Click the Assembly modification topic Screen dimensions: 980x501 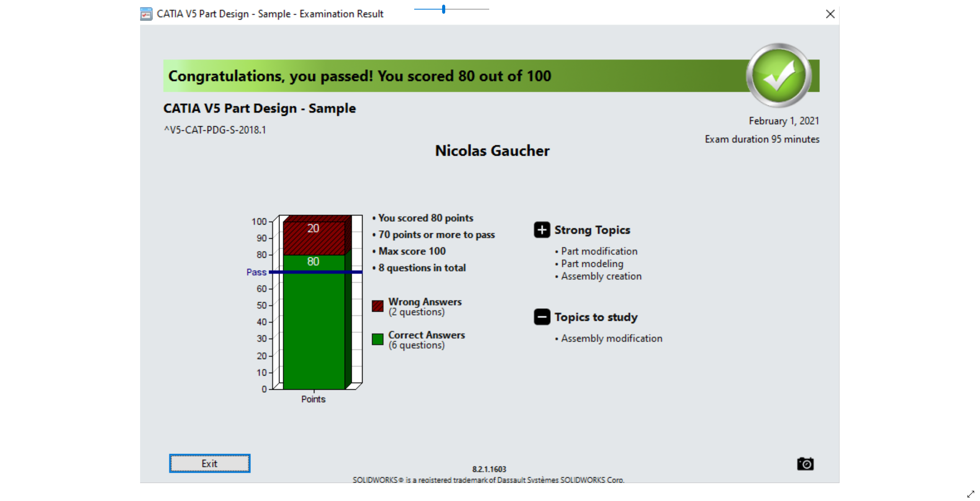(x=611, y=338)
